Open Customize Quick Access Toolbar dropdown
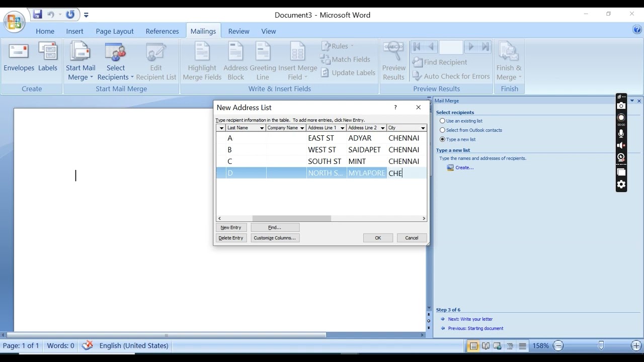The image size is (644, 362). [86, 15]
